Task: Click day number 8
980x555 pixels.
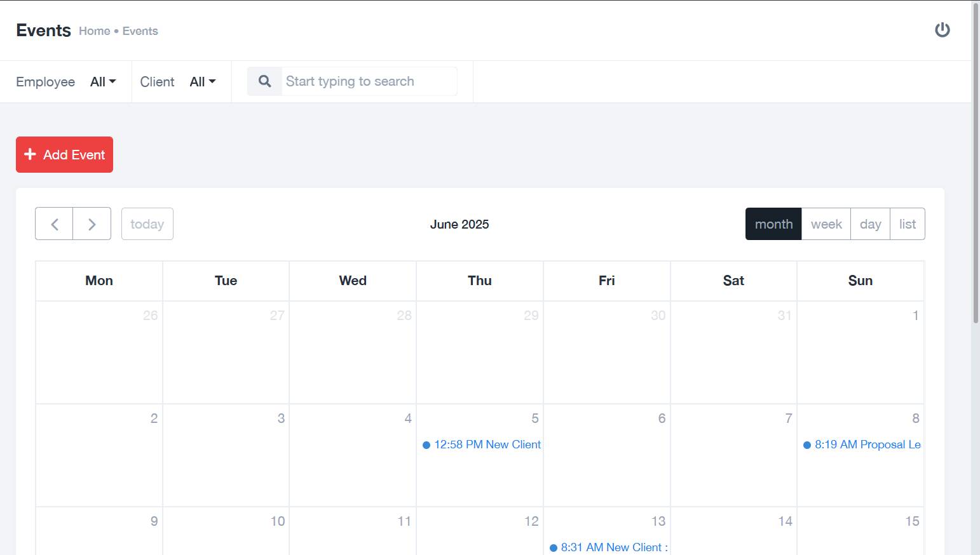Action: [x=916, y=418]
